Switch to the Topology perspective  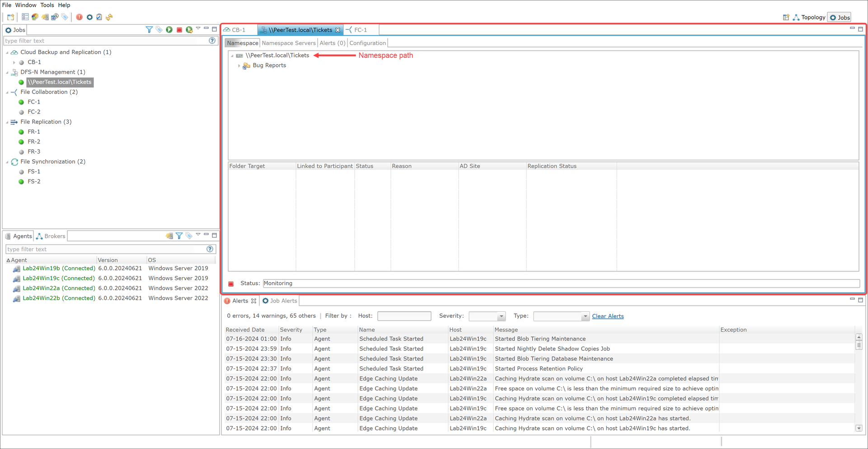[809, 17]
